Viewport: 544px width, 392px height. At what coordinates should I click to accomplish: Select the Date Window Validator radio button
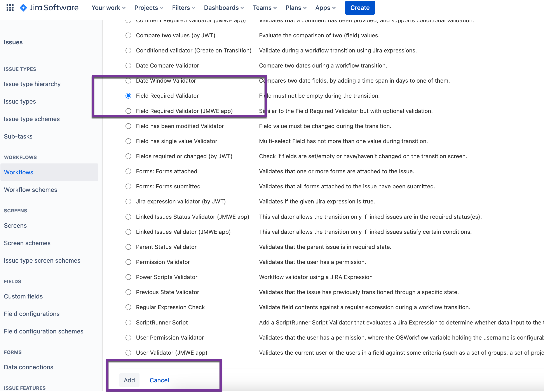128,81
